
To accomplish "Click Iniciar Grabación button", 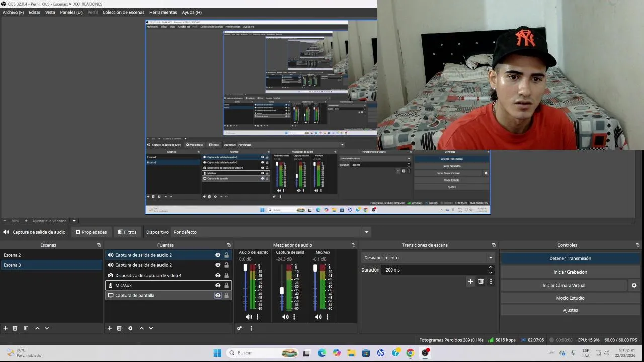I will (570, 272).
